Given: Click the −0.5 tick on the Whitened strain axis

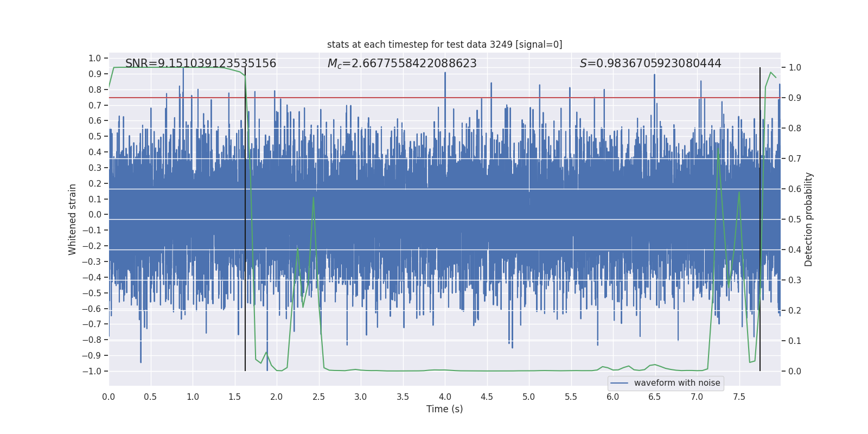Looking at the screenshot, I should click(x=92, y=293).
